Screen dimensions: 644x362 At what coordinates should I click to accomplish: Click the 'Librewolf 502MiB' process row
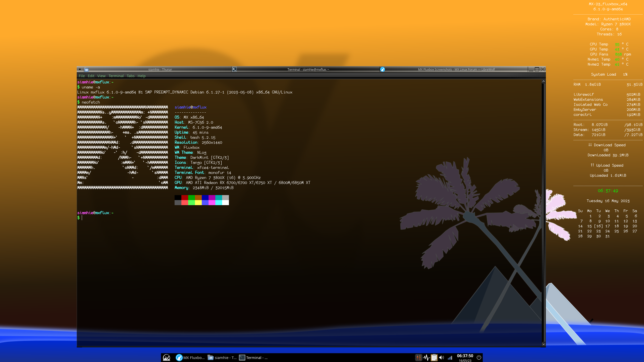point(607,95)
